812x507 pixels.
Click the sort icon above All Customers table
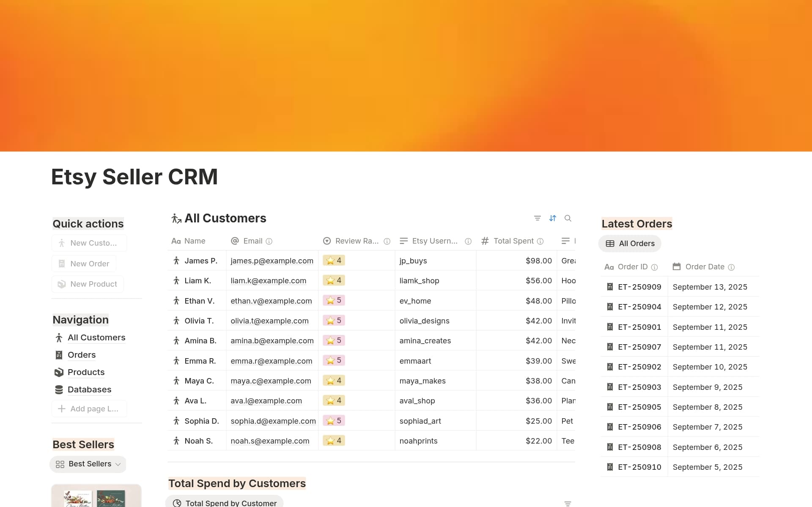tap(553, 218)
